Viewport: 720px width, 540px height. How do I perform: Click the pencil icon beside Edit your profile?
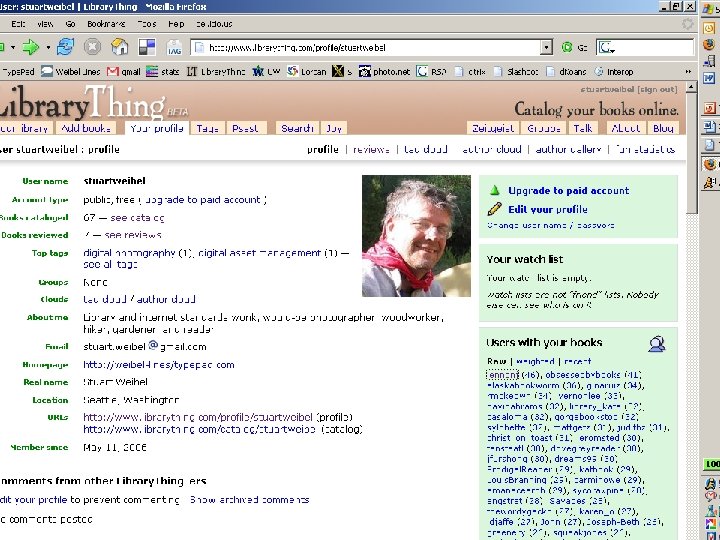494,209
